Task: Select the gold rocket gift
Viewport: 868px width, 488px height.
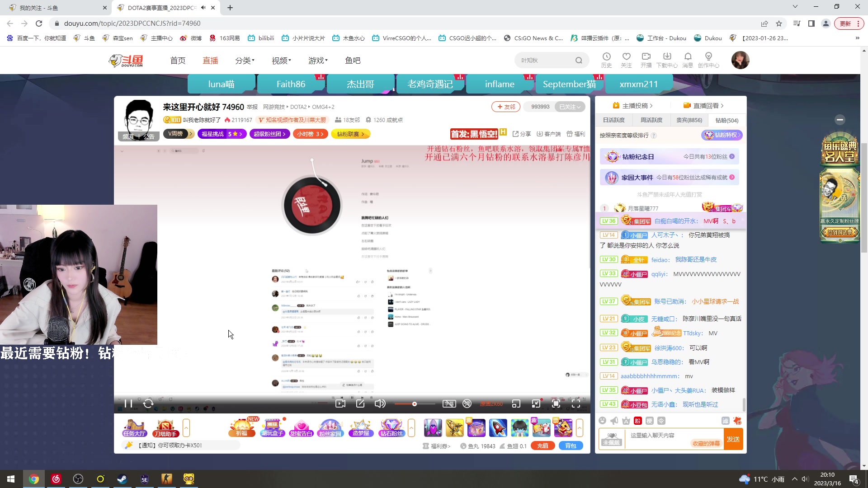Action: click(x=454, y=428)
